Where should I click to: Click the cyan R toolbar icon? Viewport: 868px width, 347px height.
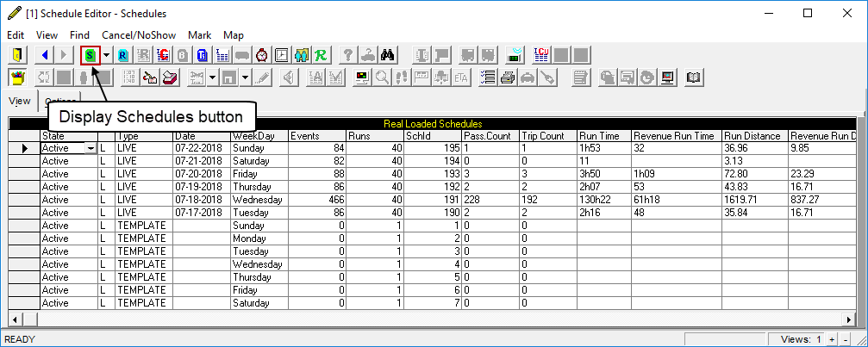point(123,55)
